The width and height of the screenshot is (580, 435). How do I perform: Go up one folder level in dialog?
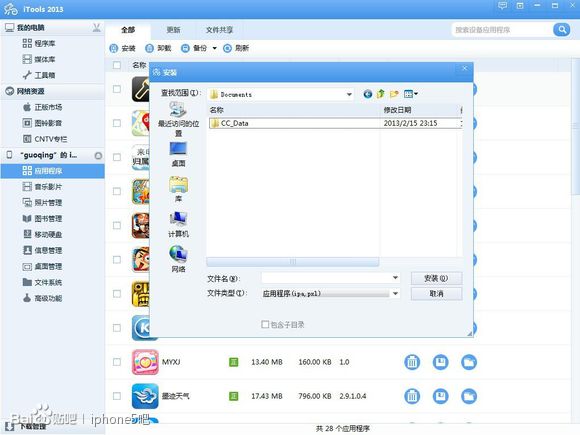tap(381, 94)
